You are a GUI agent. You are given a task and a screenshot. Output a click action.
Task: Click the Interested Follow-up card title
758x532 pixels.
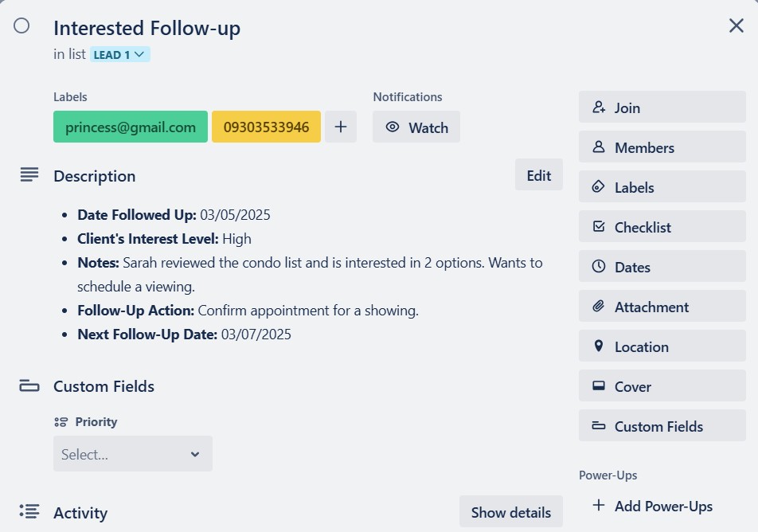(147, 28)
